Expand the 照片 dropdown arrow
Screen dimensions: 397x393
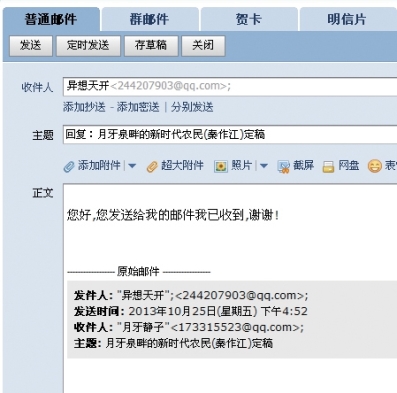click(x=264, y=165)
